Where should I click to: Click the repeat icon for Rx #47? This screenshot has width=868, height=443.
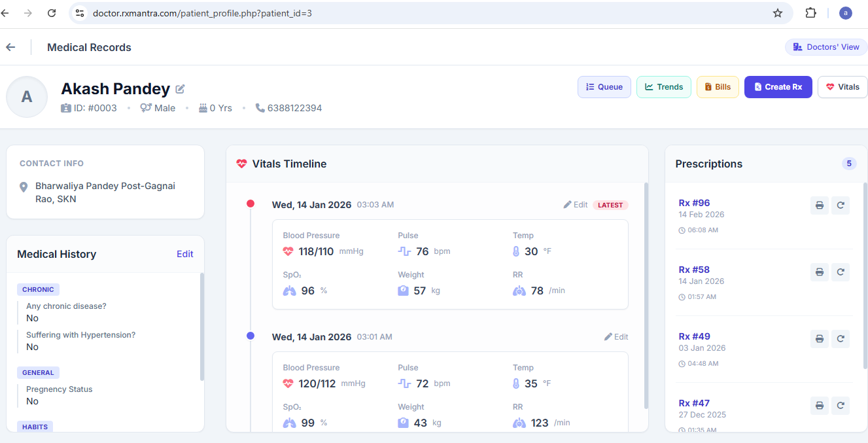[x=841, y=406]
